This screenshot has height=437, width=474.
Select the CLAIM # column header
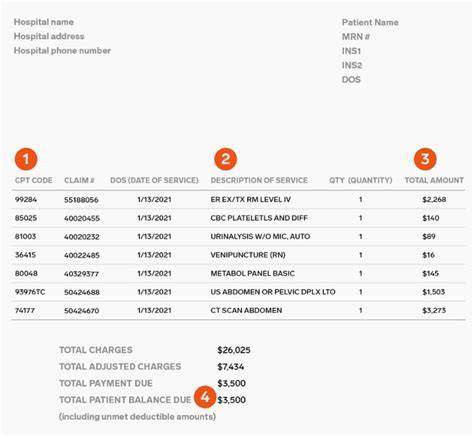pos(79,180)
